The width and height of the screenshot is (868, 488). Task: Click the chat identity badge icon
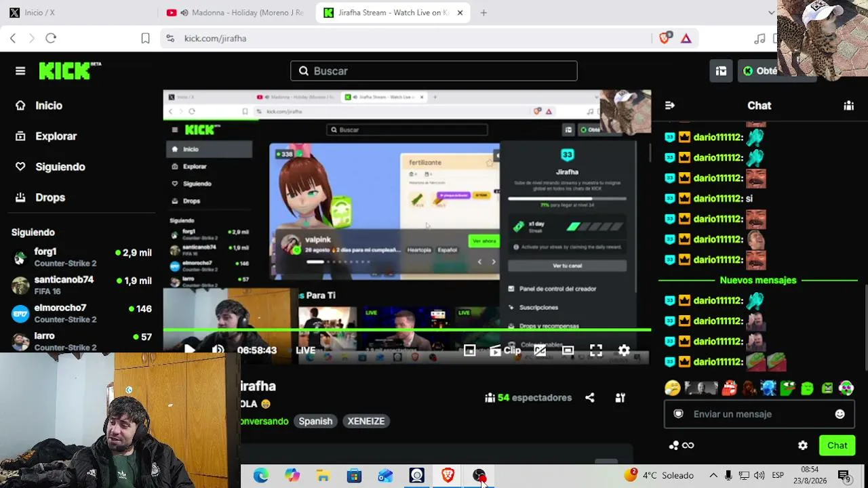click(x=678, y=414)
